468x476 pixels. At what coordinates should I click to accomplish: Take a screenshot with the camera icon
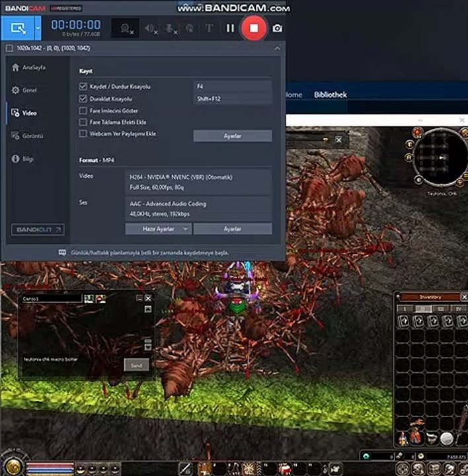(x=277, y=28)
